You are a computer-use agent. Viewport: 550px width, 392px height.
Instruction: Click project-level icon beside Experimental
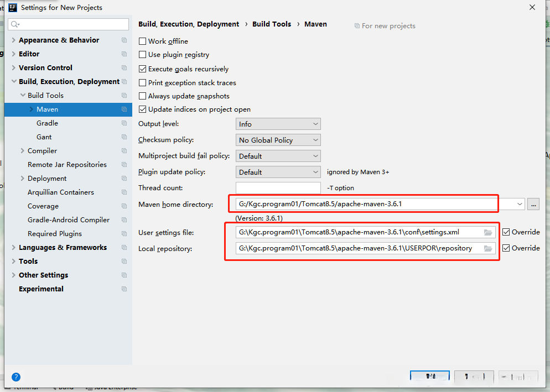124,289
